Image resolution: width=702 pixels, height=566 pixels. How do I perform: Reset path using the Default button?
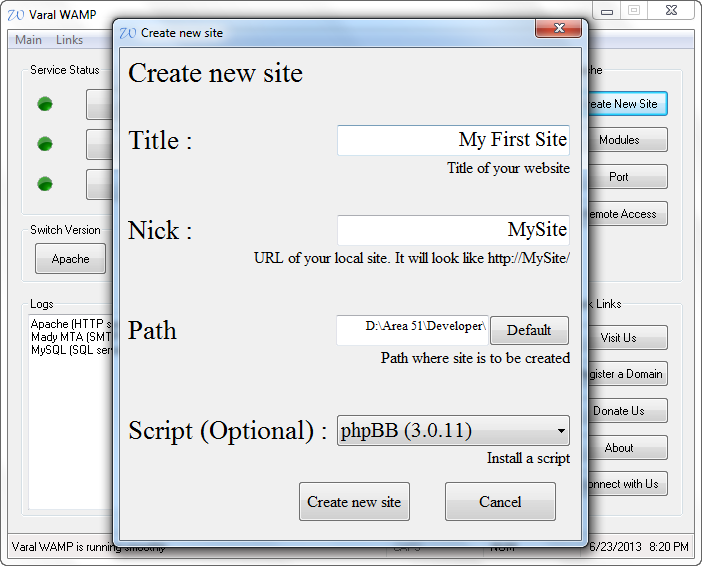coord(529,330)
